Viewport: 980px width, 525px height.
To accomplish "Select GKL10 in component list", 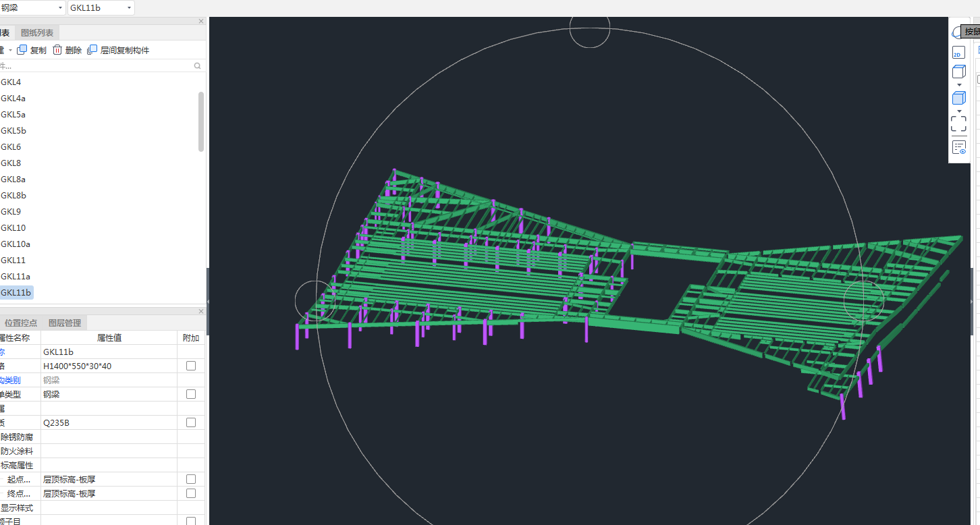I will 13,228.
